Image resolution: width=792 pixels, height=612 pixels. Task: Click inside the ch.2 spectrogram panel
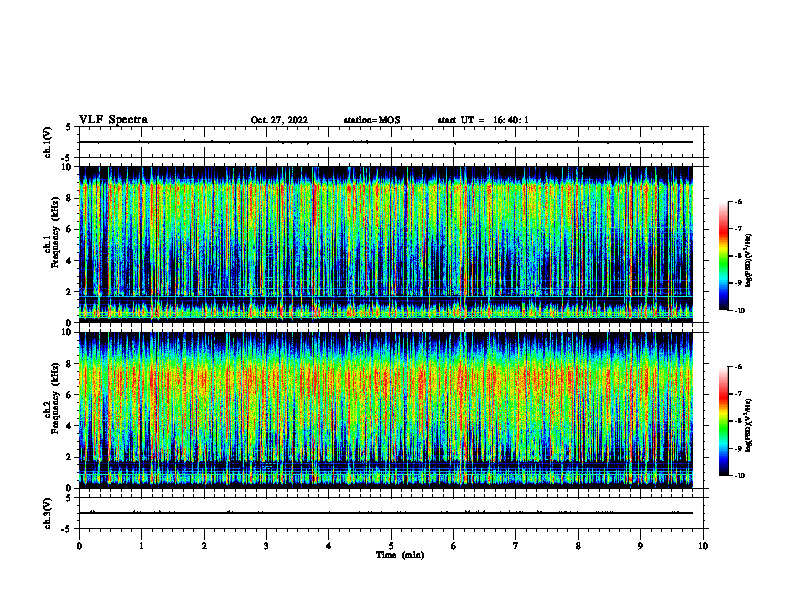point(385,410)
